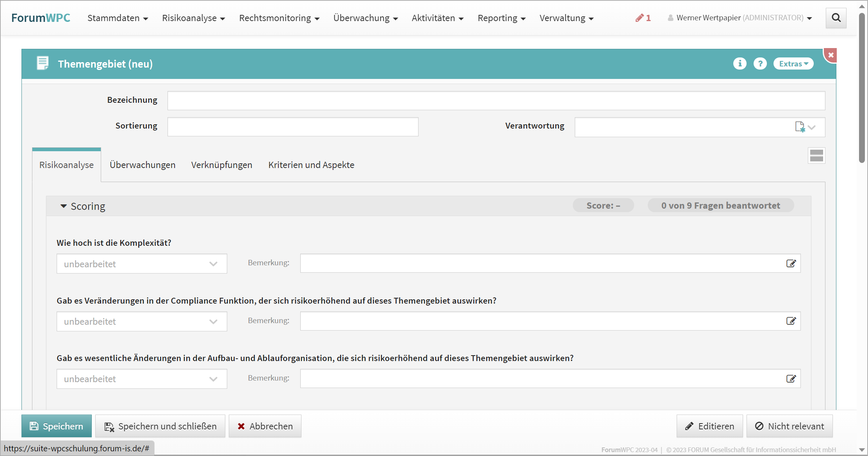Click the Speichern button

tap(57, 426)
